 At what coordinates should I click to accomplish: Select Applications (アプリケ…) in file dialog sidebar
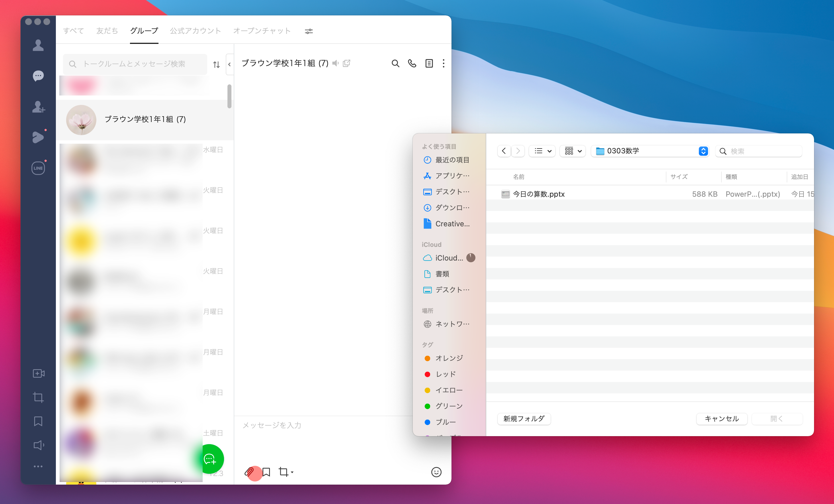point(447,176)
